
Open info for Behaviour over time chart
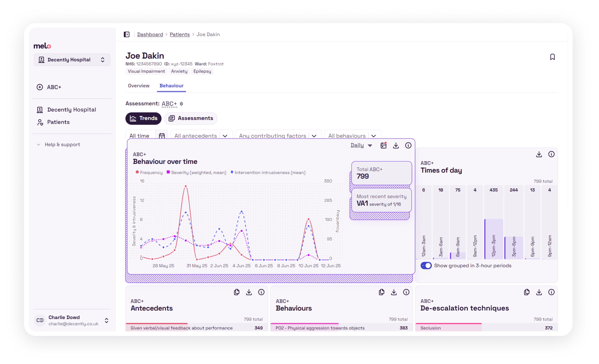click(408, 145)
